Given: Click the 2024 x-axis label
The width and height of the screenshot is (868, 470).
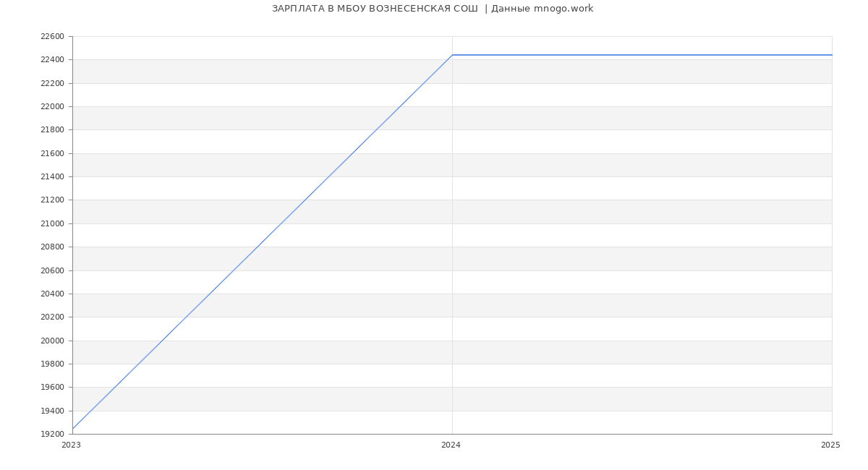Looking at the screenshot, I should coord(451,445).
